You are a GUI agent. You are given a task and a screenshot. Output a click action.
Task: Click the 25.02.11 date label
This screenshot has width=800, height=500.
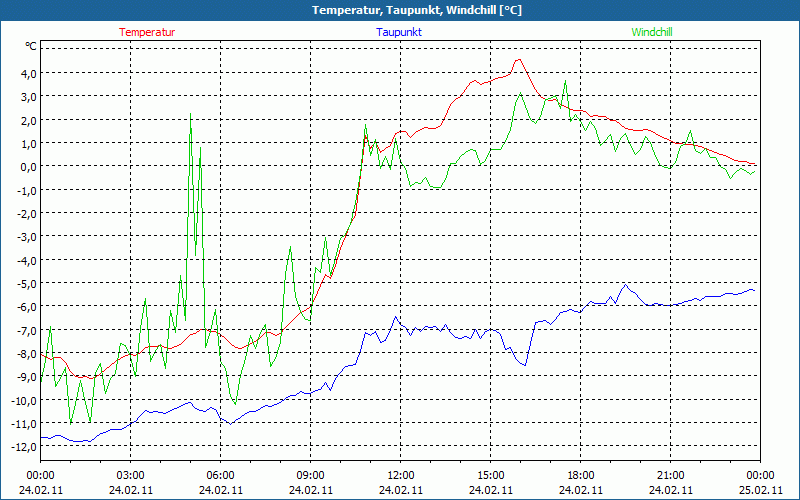point(760,490)
